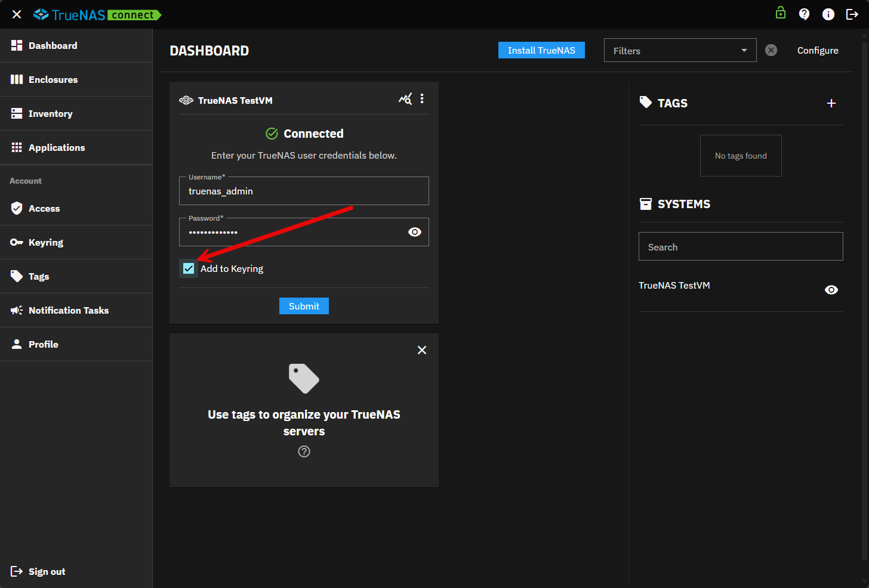Dismiss the tags tip card
The height and width of the screenshot is (588, 869).
click(x=422, y=350)
